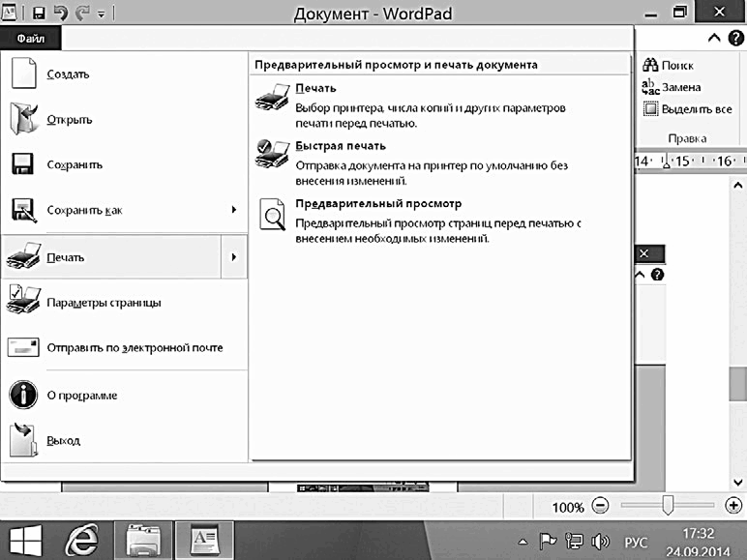Open the quick access toolbar customize dropdown

coord(101,15)
